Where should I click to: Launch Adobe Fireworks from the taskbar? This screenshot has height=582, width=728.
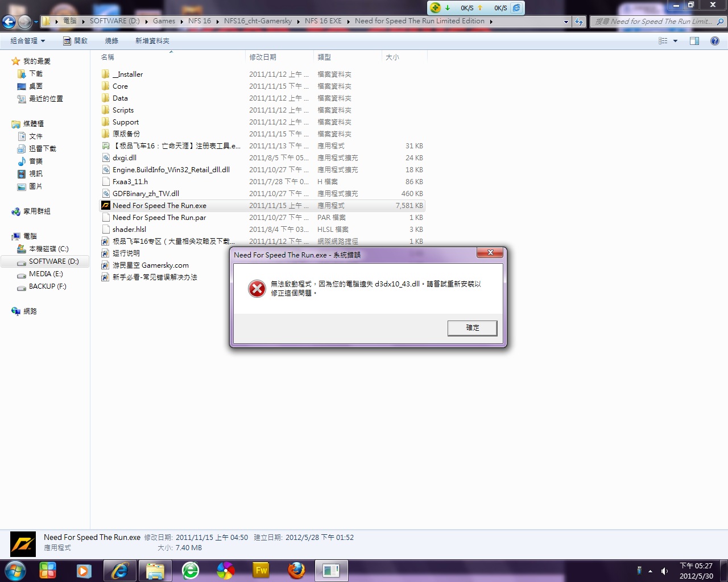[261, 571]
